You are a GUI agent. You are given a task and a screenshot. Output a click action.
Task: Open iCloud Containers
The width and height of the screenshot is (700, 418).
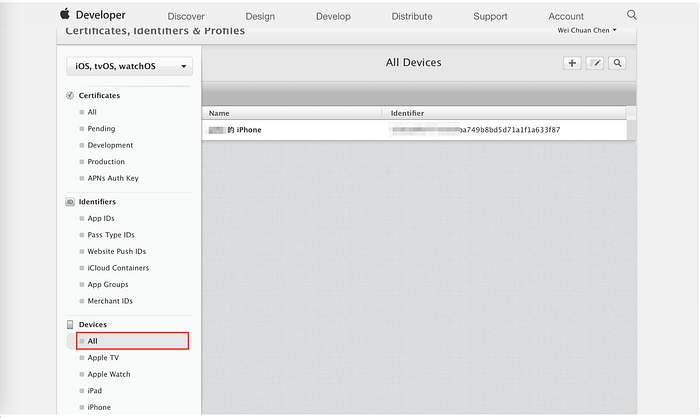tap(118, 268)
